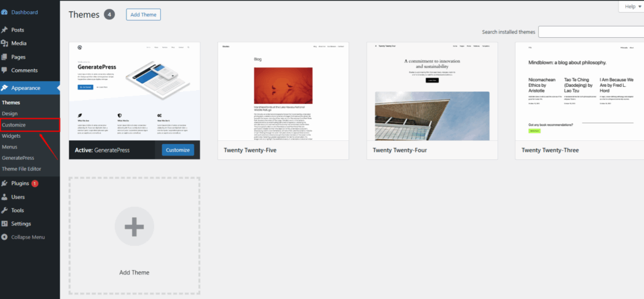This screenshot has width=644, height=299.
Task: Click the Plugins plug icon
Action: click(x=4, y=183)
